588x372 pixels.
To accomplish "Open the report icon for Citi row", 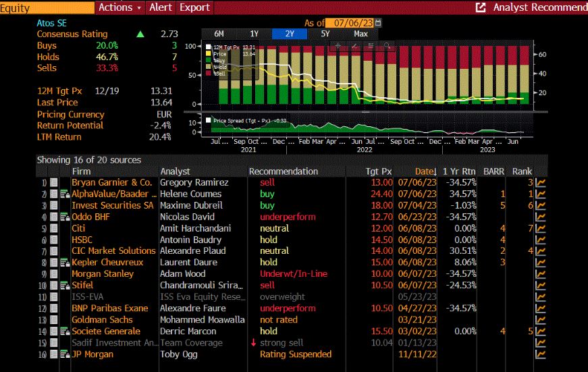I will [x=54, y=228].
